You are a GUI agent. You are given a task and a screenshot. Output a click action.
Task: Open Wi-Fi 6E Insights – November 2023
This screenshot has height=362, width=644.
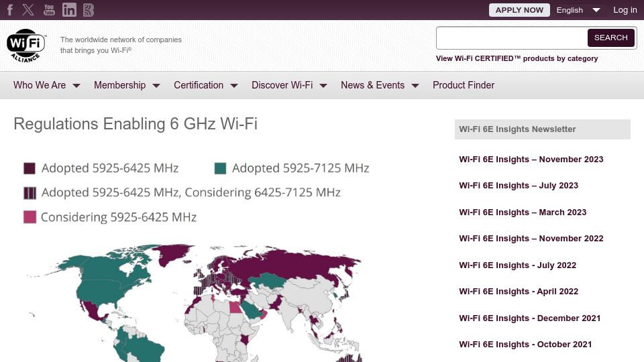[531, 160]
